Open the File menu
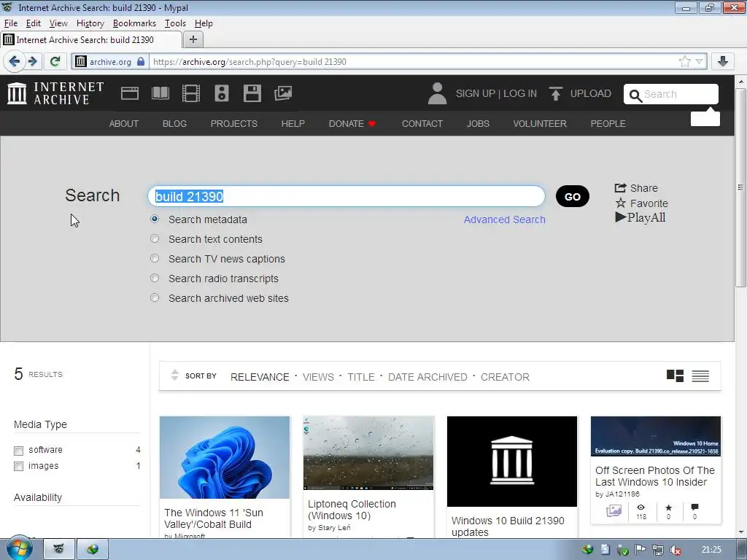 point(10,23)
